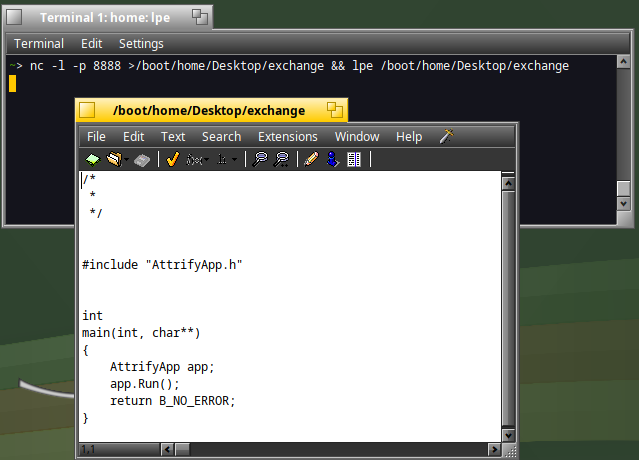
Task: Click the Terminal scrollbar thumb
Action: [x=624, y=189]
